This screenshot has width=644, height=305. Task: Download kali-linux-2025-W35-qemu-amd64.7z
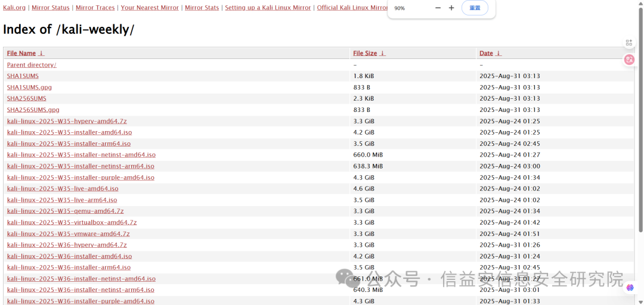click(66, 211)
